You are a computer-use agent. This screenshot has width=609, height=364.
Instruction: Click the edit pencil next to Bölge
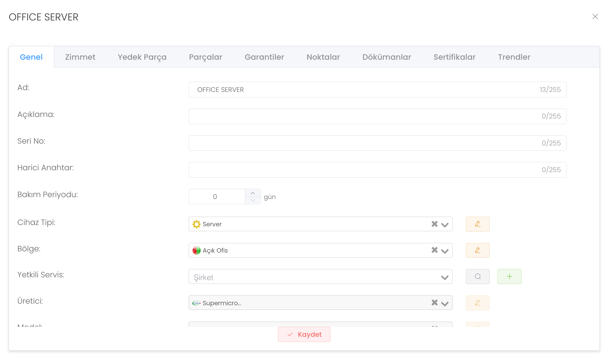pyautogui.click(x=477, y=250)
